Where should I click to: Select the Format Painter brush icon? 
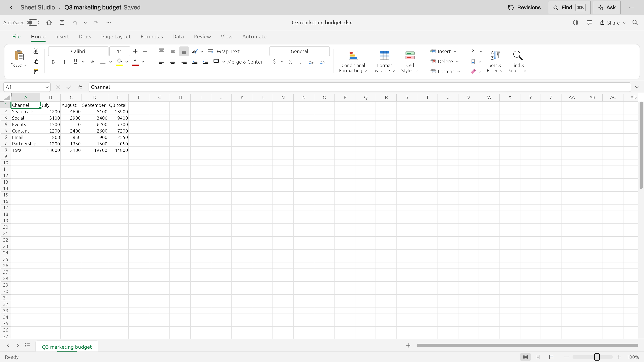(x=36, y=71)
